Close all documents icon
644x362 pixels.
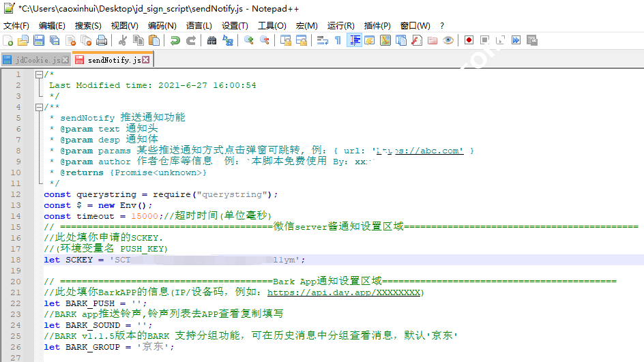click(x=86, y=40)
